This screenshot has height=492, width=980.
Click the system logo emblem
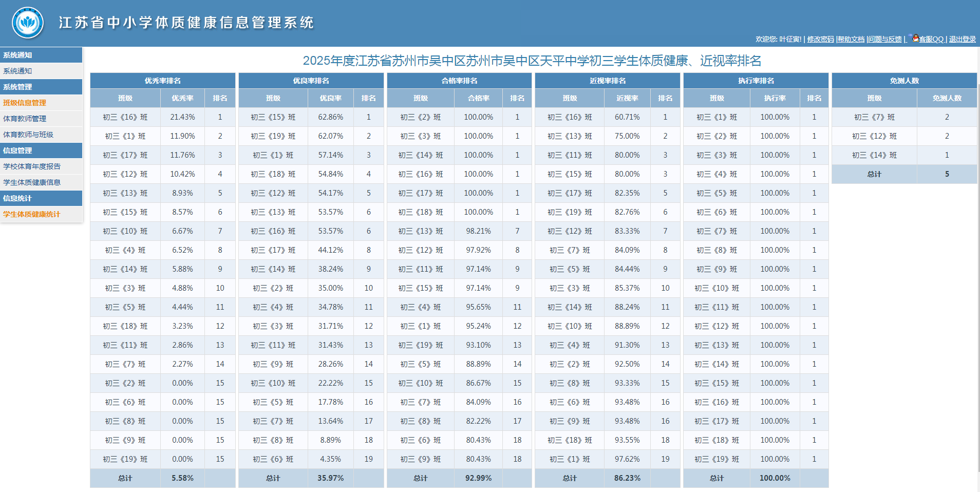(x=28, y=23)
